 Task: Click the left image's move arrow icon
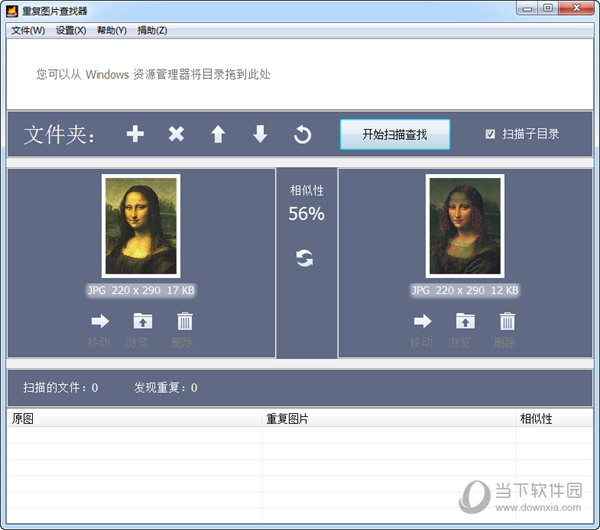100,321
